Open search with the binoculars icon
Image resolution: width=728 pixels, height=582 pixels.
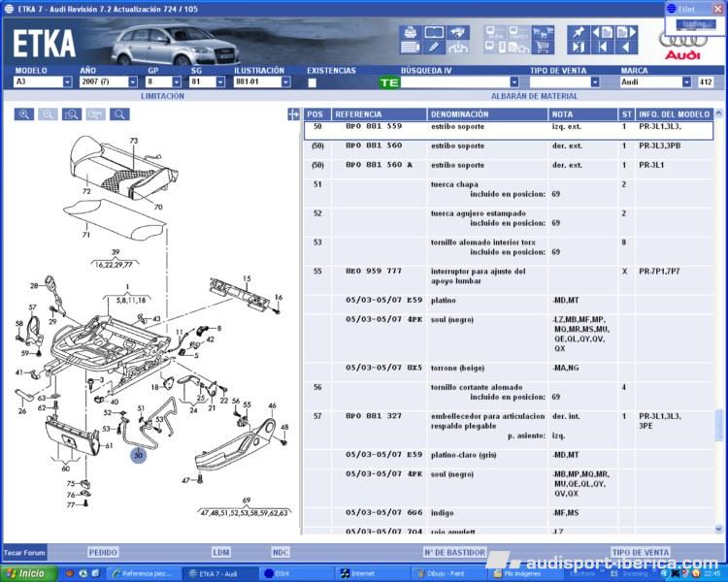[x=458, y=32]
